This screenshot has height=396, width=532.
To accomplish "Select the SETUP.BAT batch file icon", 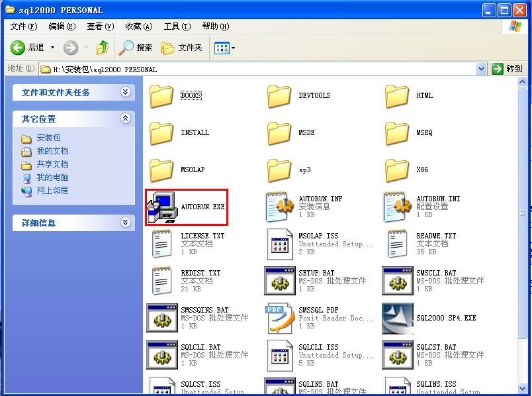I will coord(280,281).
